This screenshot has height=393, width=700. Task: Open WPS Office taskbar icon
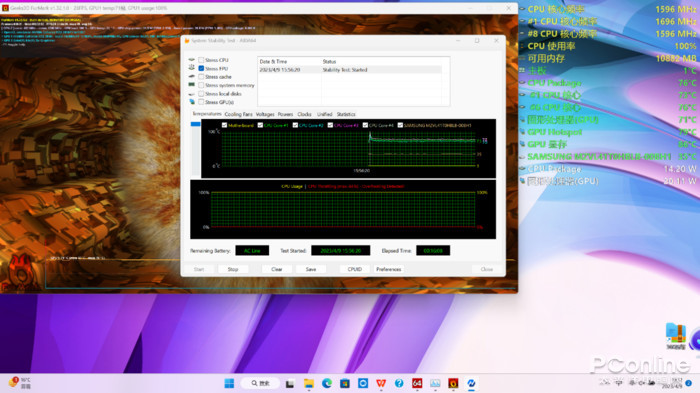[381, 383]
